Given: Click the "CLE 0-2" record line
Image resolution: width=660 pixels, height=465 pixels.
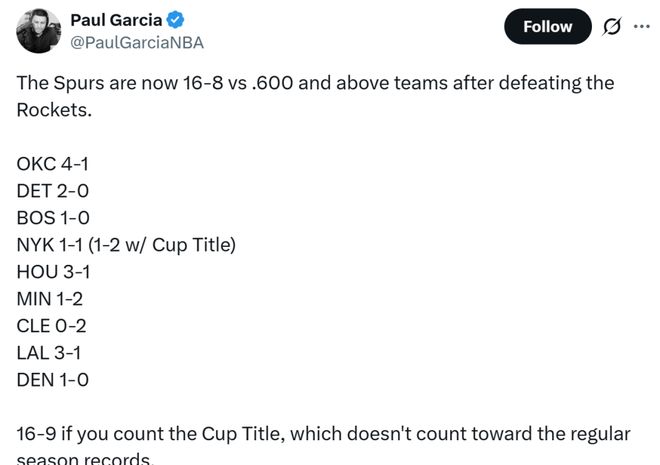Looking at the screenshot, I should (x=53, y=325).
